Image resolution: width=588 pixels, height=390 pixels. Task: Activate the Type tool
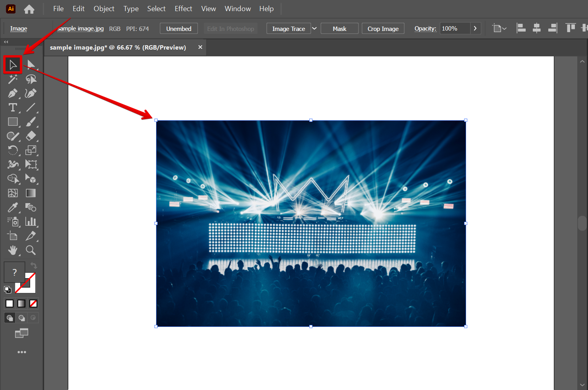tap(13, 108)
